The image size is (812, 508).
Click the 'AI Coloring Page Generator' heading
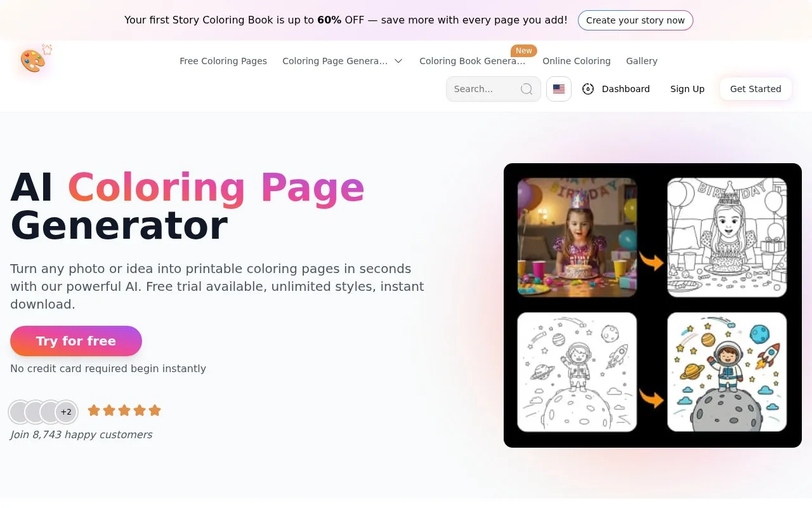188,206
